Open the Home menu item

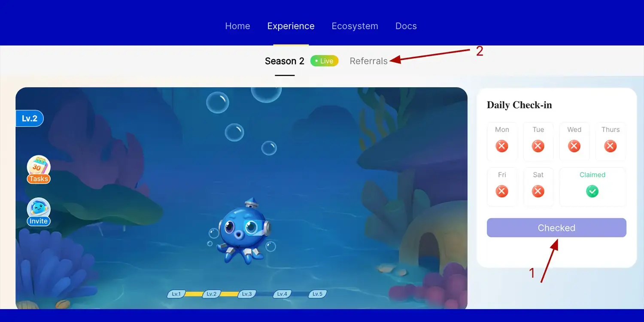click(x=237, y=26)
